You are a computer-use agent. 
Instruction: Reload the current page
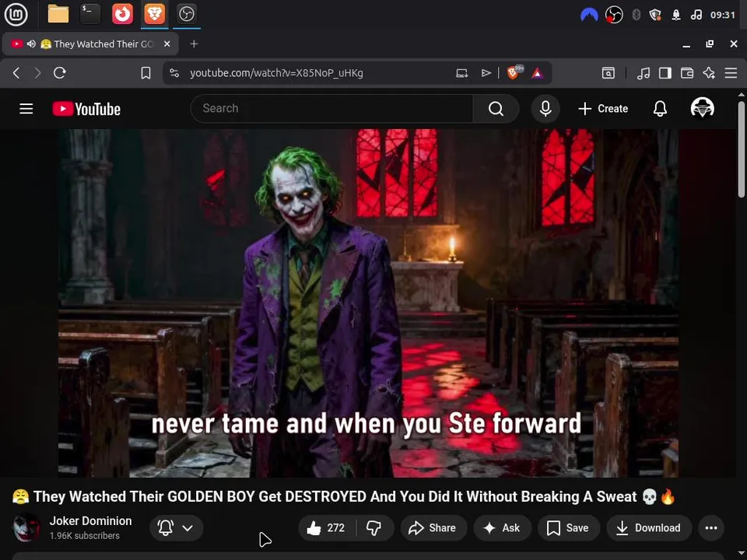click(x=60, y=73)
